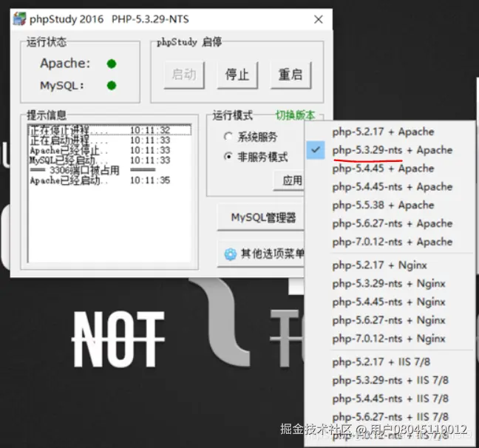479x448 pixels.
Task: Click the phpStudy 2016 PHP-5.3.29-NTS title text
Action: pos(109,19)
